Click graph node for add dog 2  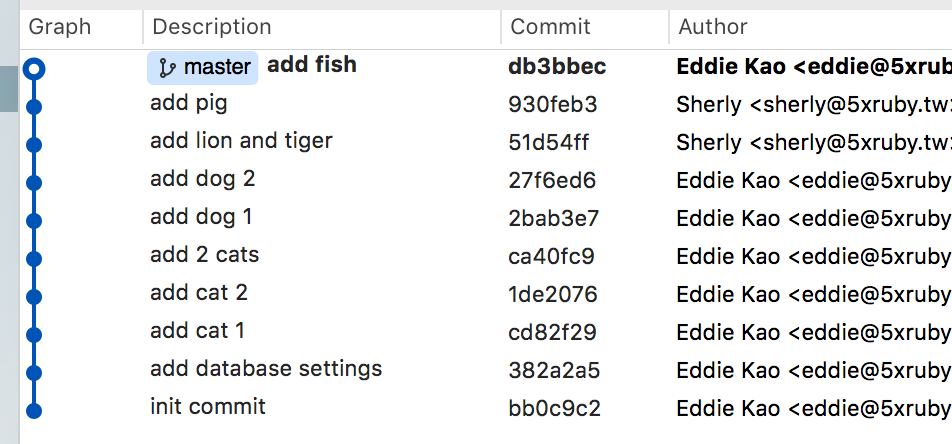[35, 182]
